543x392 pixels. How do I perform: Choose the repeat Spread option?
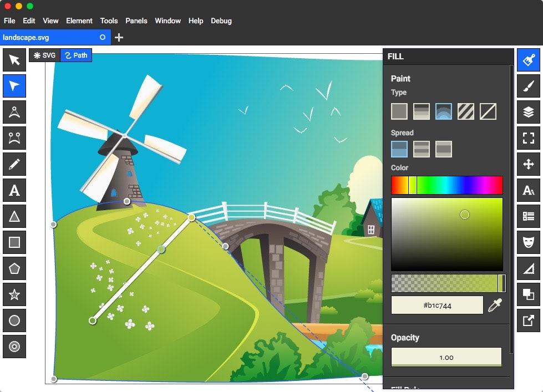pos(444,149)
